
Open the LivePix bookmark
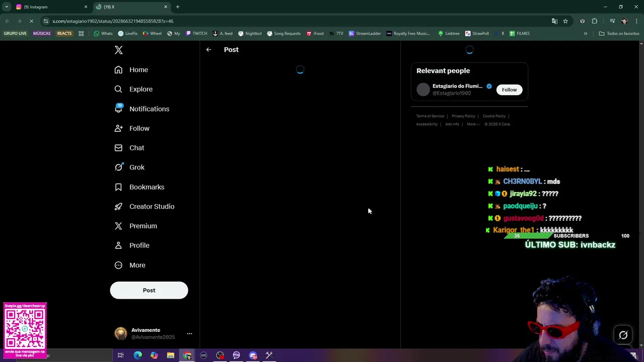(128, 34)
